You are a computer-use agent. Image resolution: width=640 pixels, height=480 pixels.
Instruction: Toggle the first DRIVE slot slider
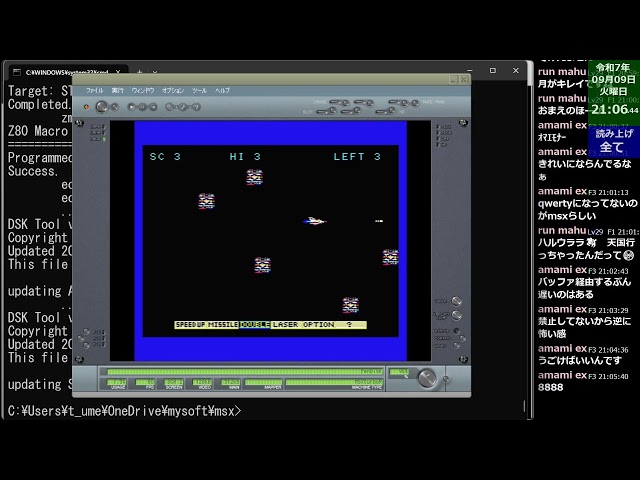pos(339,102)
